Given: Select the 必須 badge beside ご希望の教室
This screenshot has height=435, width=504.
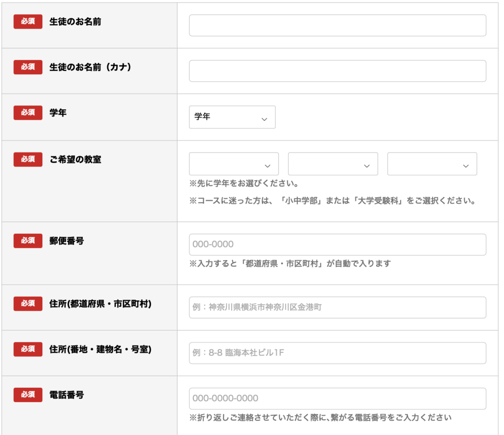Looking at the screenshot, I should [x=28, y=159].
